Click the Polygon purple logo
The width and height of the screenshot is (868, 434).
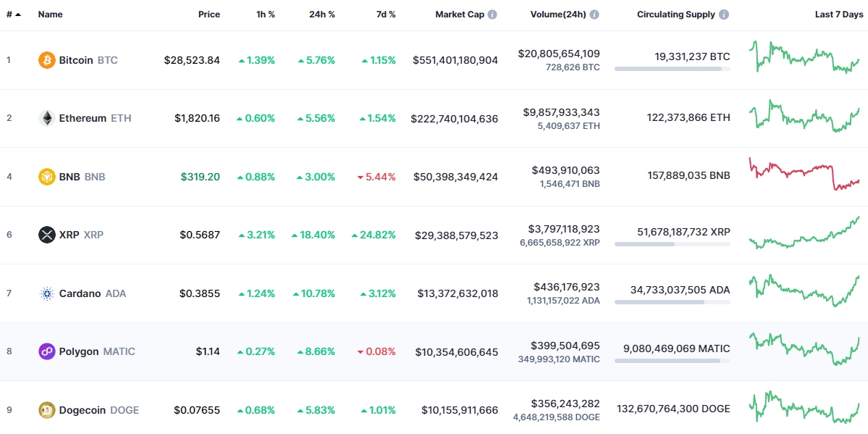pos(47,351)
